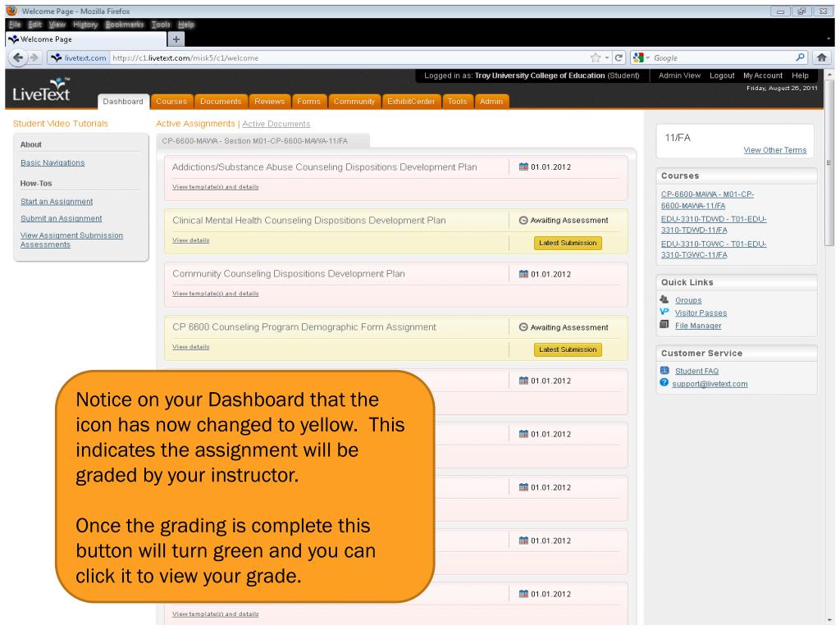Open the ExhibitCenter tab

411,101
